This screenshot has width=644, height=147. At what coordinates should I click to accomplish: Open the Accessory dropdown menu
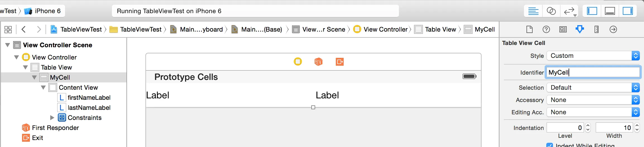[593, 100]
